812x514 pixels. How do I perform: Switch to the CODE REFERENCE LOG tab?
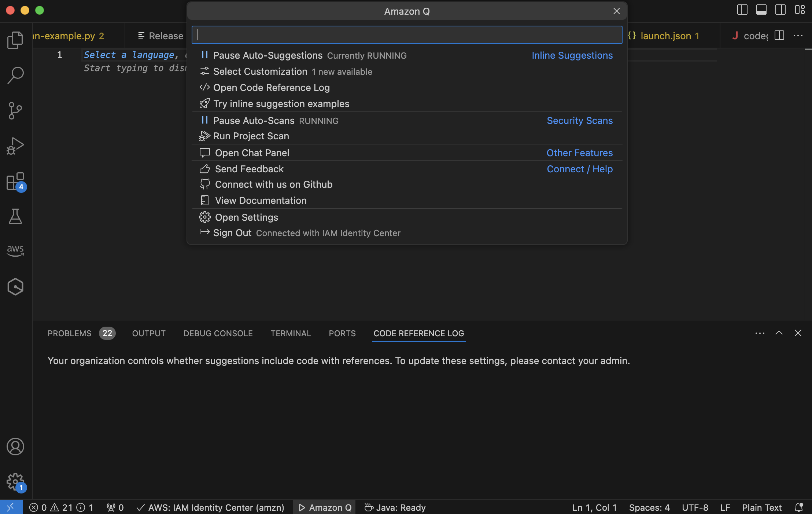(x=419, y=333)
